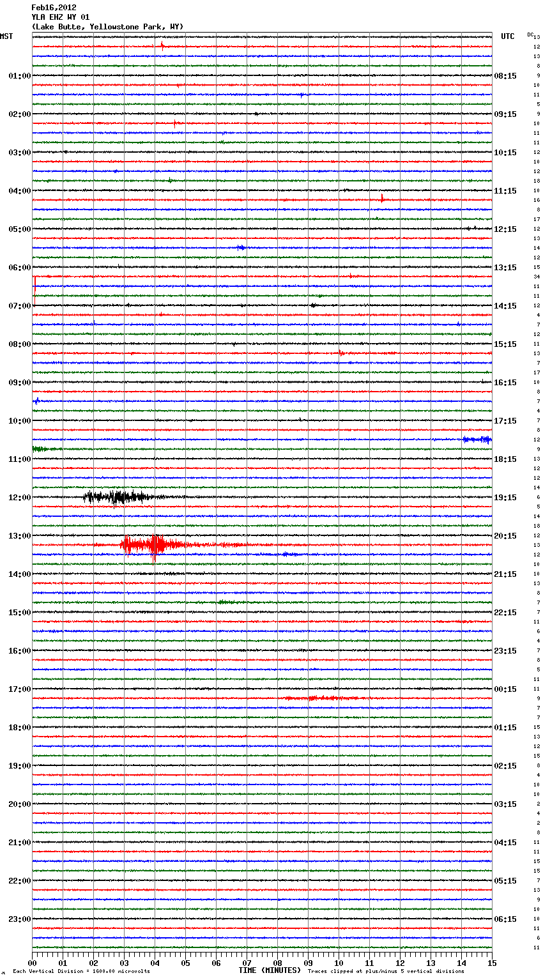Click the 15:15 UTC time label
Screen dimensions: 543x980
coord(505,344)
